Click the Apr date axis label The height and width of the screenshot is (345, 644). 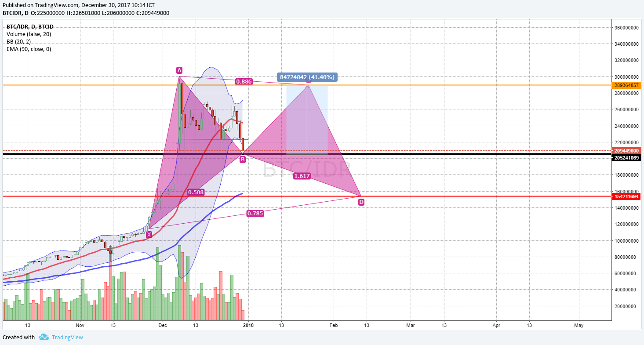pos(497,325)
